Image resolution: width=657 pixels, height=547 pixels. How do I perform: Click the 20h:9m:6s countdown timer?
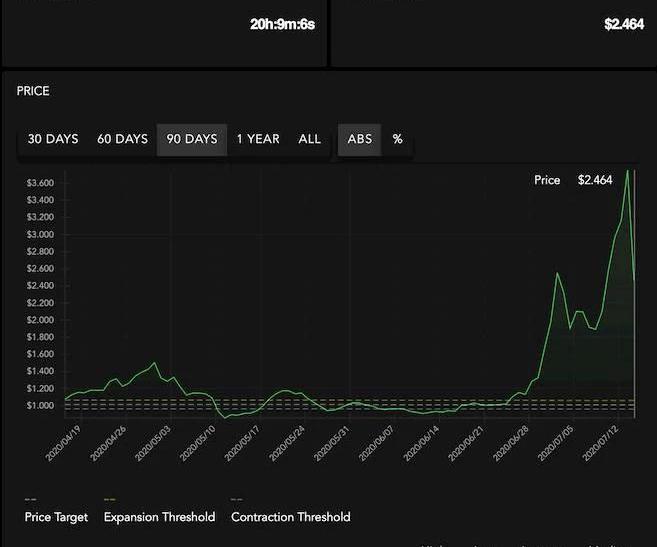point(282,24)
